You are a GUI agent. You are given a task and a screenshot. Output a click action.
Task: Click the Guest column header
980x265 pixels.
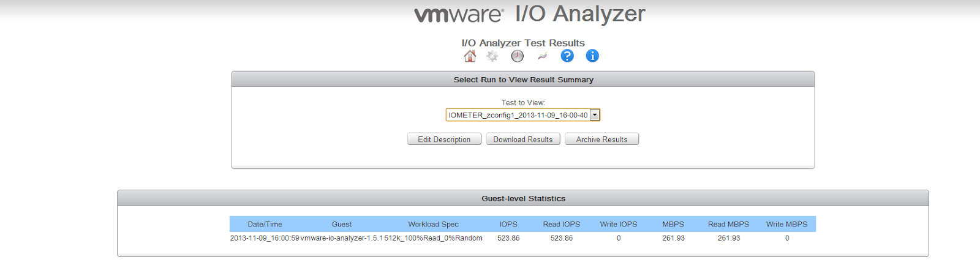coord(342,224)
